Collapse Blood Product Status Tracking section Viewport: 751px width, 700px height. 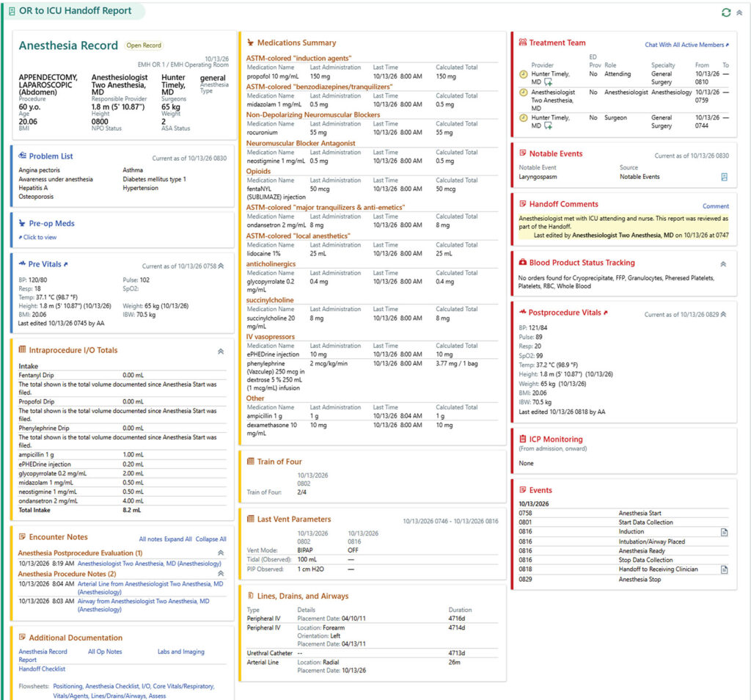(723, 264)
